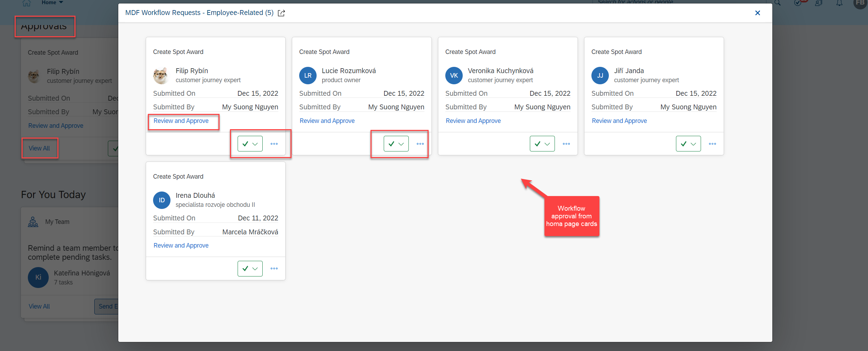Approve Veronika Kuchynková's spot award with checkmark
This screenshot has width=868, height=351.
(537, 144)
